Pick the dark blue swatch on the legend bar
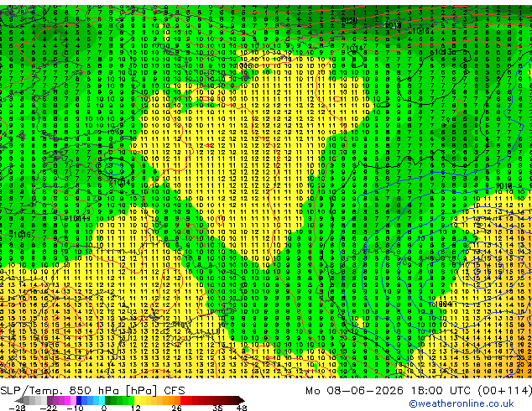532x411 pixels. 79,400
